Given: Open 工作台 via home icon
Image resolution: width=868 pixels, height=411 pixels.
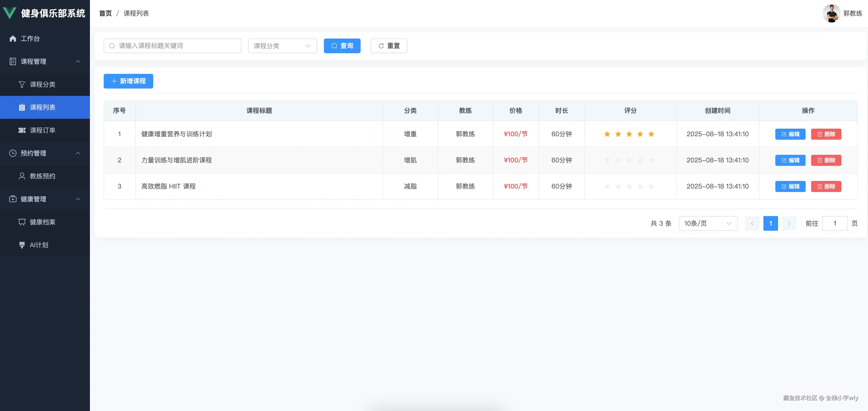Looking at the screenshot, I should [13, 38].
